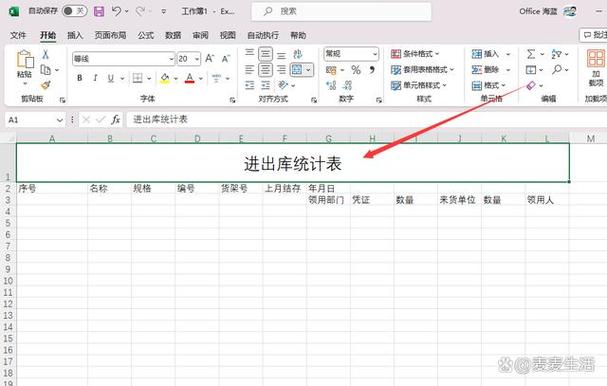Click the Cut scissors icon
Viewport: 607px width, 386px height.
coord(45,54)
